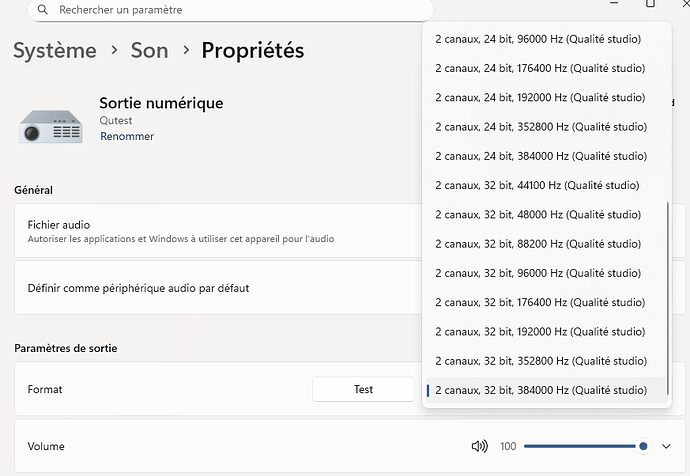Click the search magnifier icon
690x476 pixels.
41,10
